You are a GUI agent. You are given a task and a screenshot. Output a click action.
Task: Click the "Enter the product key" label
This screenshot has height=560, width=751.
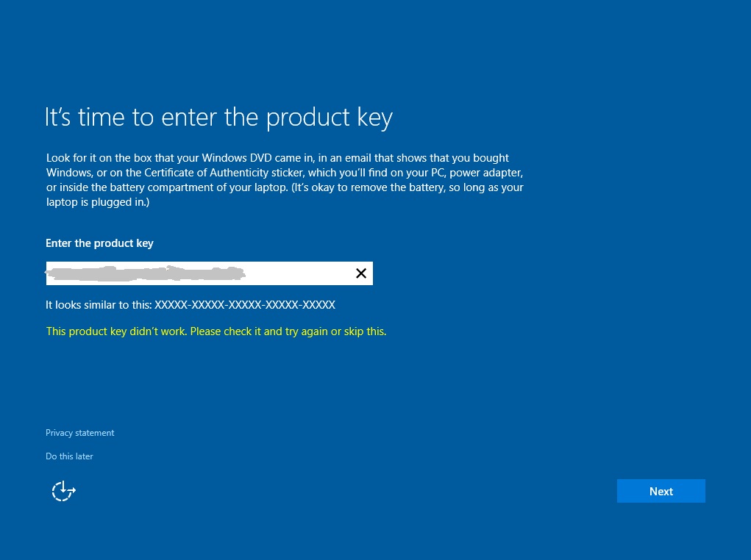point(99,243)
